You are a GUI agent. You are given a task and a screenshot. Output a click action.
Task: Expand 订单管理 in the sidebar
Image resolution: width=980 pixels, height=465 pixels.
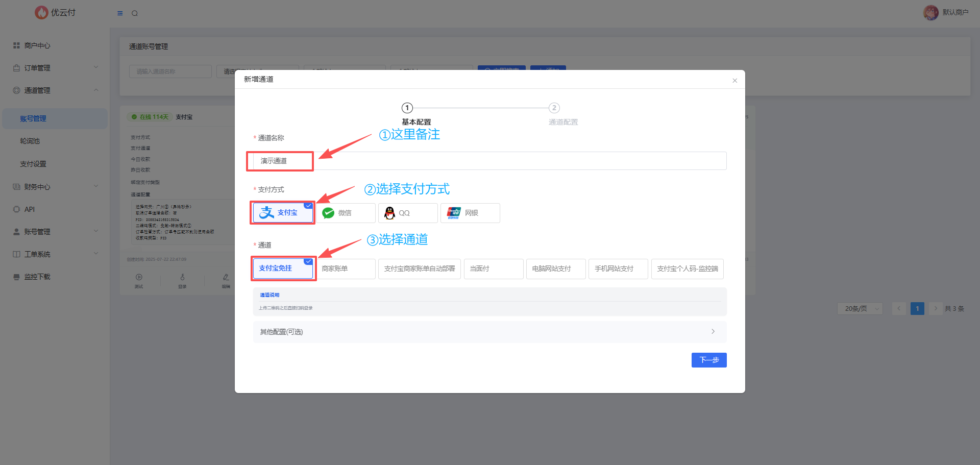pos(55,68)
